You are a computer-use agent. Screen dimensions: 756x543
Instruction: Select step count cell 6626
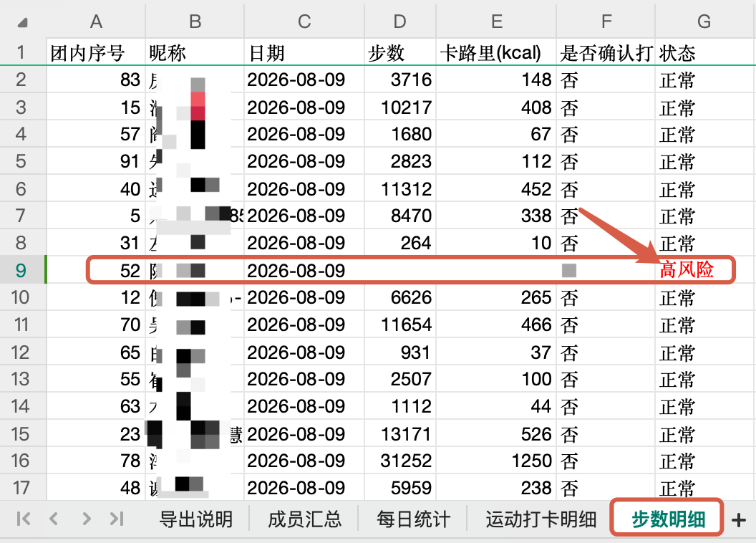pyautogui.click(x=399, y=297)
